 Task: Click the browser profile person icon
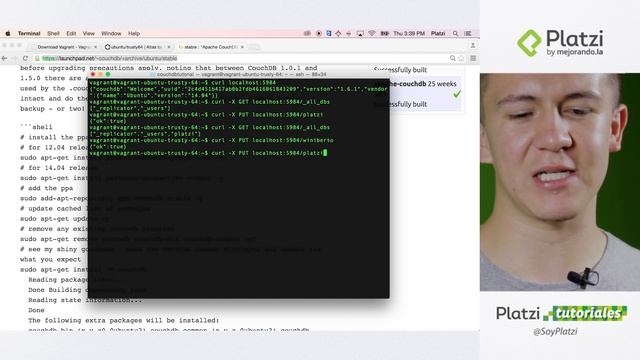click(x=473, y=45)
